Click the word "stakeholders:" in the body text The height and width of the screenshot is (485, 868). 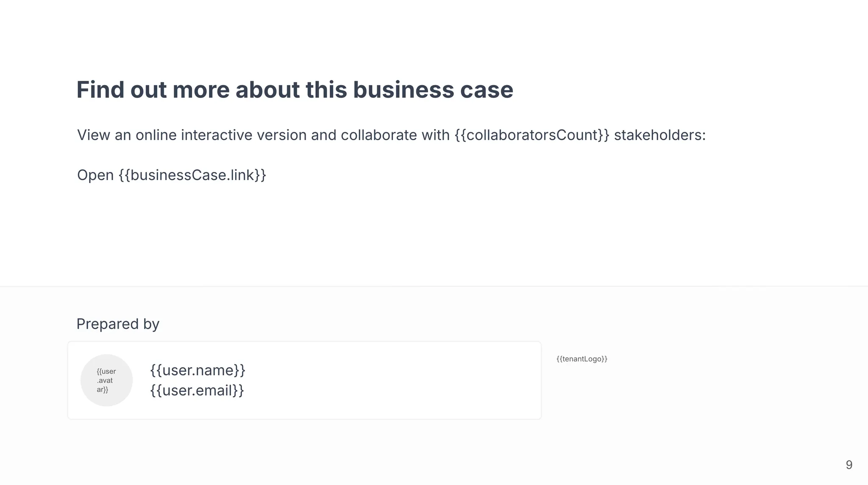(659, 135)
